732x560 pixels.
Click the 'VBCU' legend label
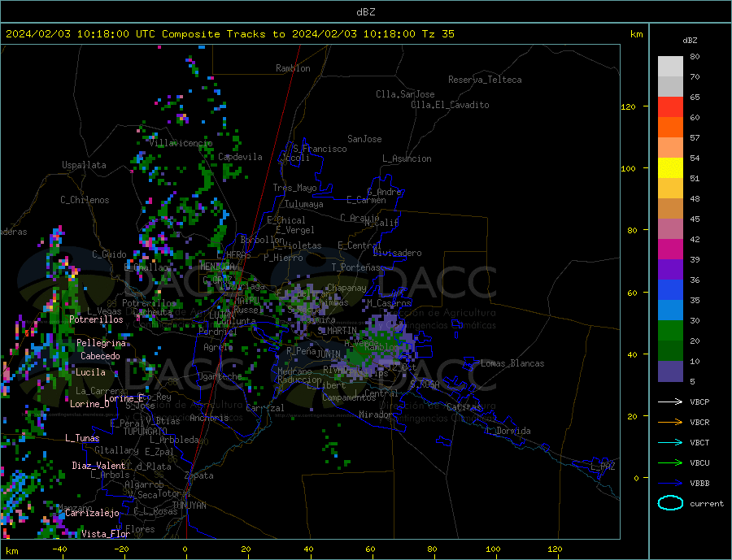click(699, 463)
